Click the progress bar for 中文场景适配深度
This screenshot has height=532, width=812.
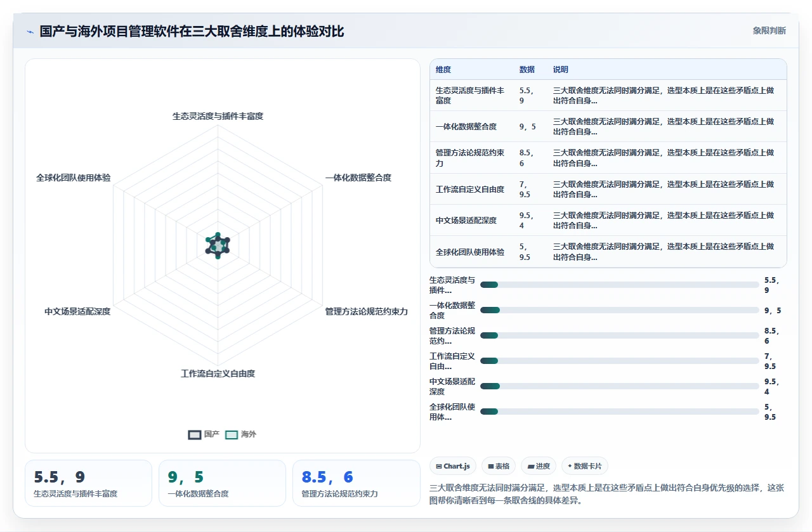click(x=620, y=386)
